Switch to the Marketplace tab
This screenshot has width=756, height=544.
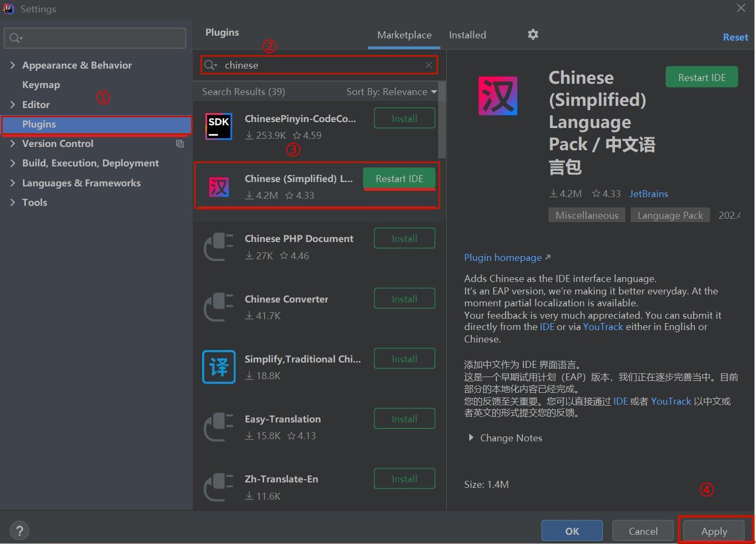(x=404, y=35)
